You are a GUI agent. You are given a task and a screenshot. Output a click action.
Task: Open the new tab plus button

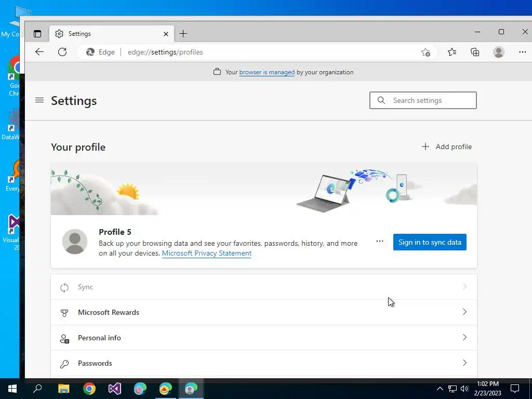(x=183, y=34)
